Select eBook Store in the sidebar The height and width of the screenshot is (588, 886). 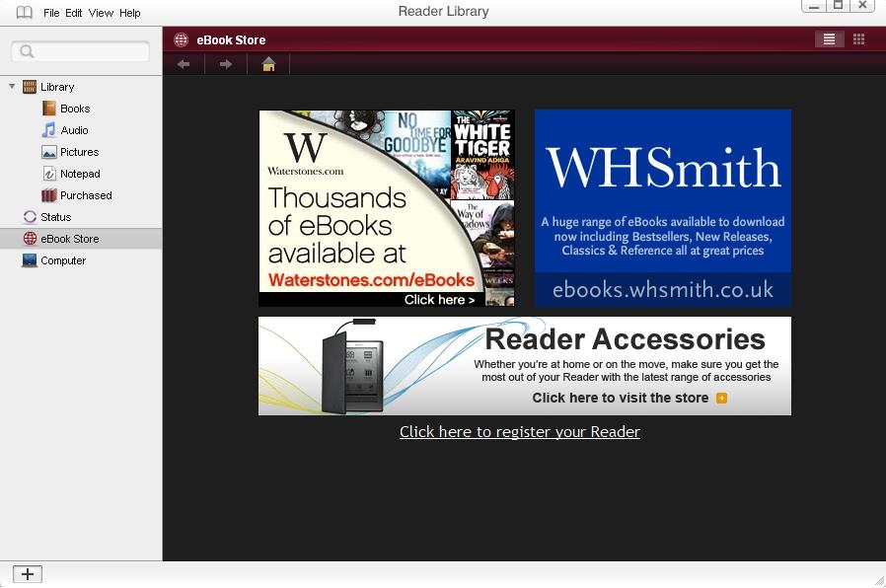[81, 239]
